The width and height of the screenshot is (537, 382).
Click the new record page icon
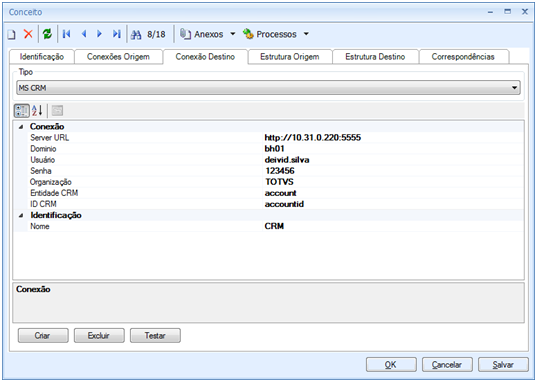pyautogui.click(x=12, y=34)
